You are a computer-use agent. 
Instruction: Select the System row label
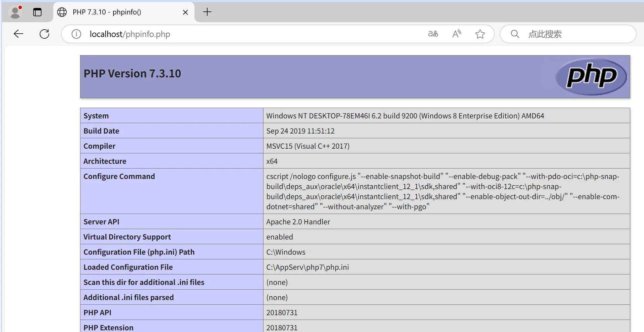pos(96,116)
